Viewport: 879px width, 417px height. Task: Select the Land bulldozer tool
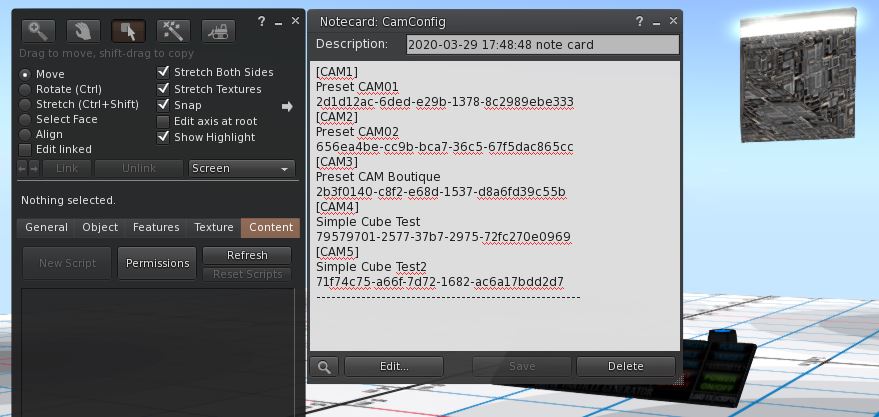pyautogui.click(x=218, y=31)
